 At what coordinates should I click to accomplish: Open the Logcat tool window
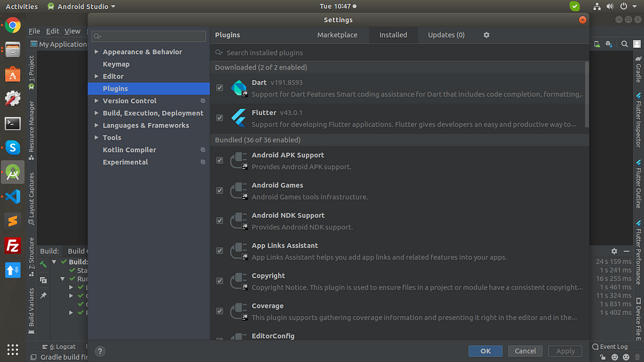tap(59, 346)
